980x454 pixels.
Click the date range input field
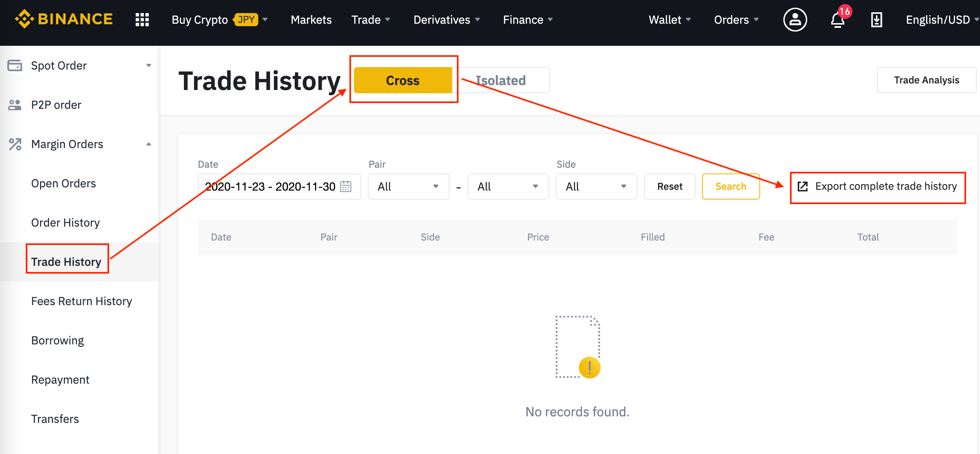pyautogui.click(x=271, y=187)
